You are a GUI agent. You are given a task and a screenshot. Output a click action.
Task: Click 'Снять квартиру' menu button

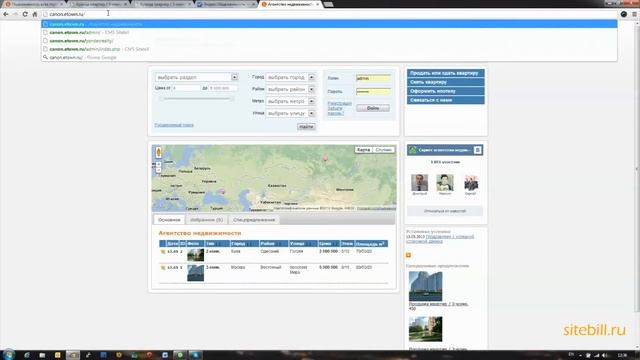(x=445, y=82)
